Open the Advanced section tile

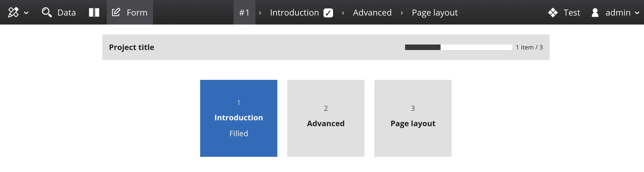click(x=325, y=118)
